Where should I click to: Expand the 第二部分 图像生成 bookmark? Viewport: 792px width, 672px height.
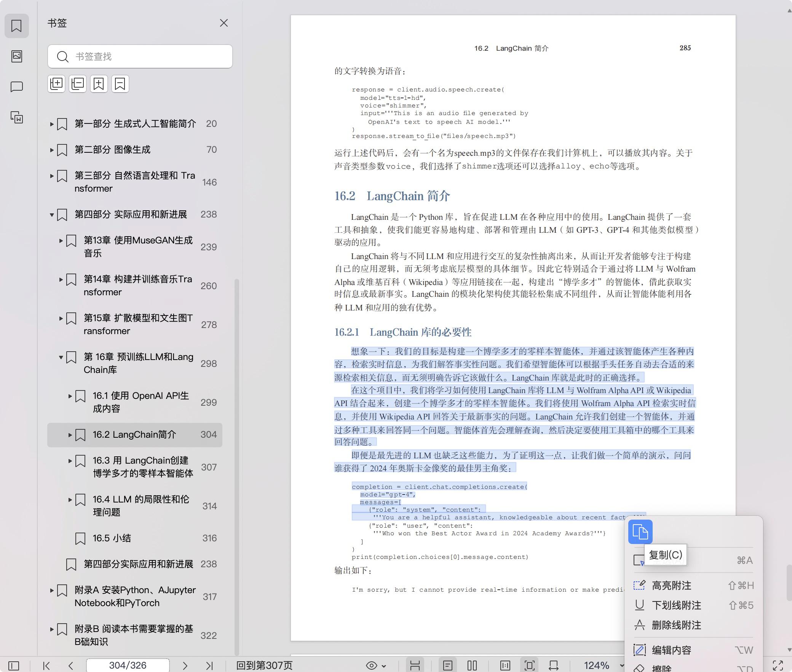52,150
